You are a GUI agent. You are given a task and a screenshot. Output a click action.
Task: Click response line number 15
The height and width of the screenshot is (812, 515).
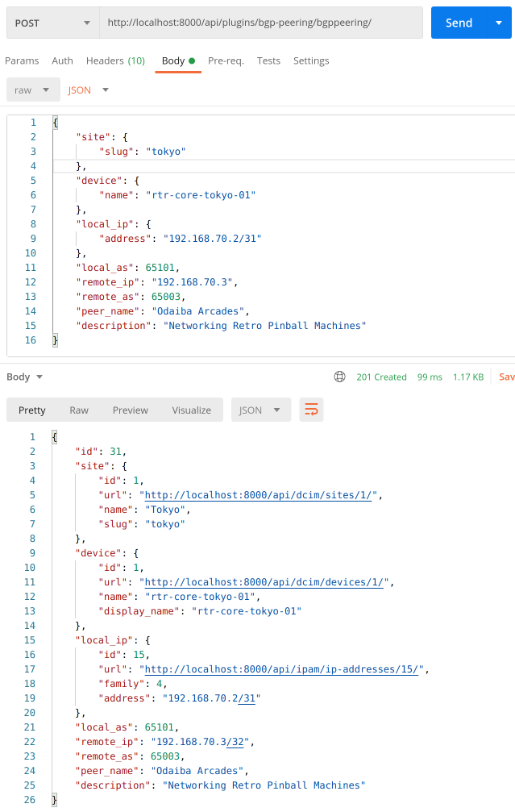[30, 640]
